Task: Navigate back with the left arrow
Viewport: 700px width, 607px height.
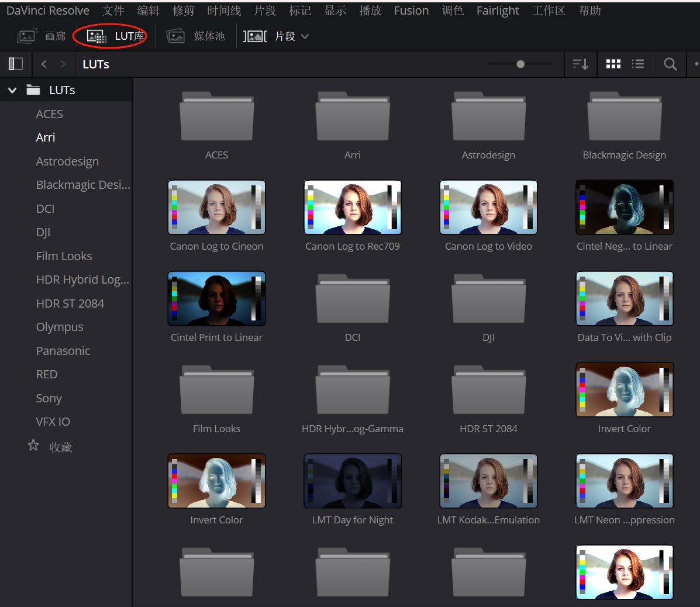Action: pos(44,64)
